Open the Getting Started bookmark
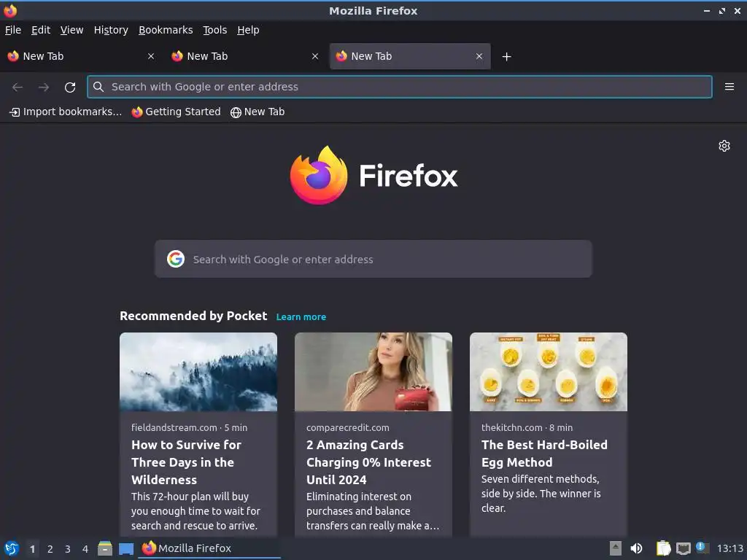Viewport: 747px width, 560px height. coord(177,112)
